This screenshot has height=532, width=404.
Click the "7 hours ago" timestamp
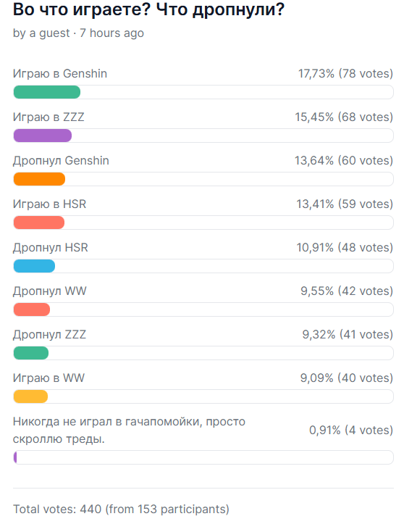[111, 33]
